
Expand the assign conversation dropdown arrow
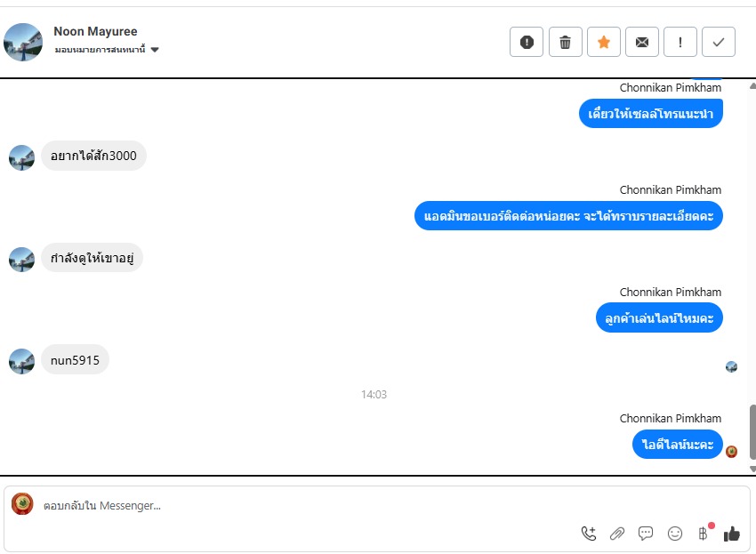pyautogui.click(x=155, y=50)
